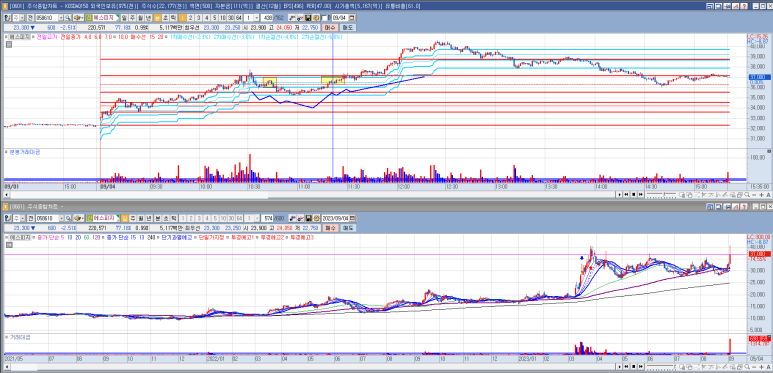Viewport: 773px width, 373px height.
Task: Select the 30 minute interval button in top chart
Action: pos(231,17)
